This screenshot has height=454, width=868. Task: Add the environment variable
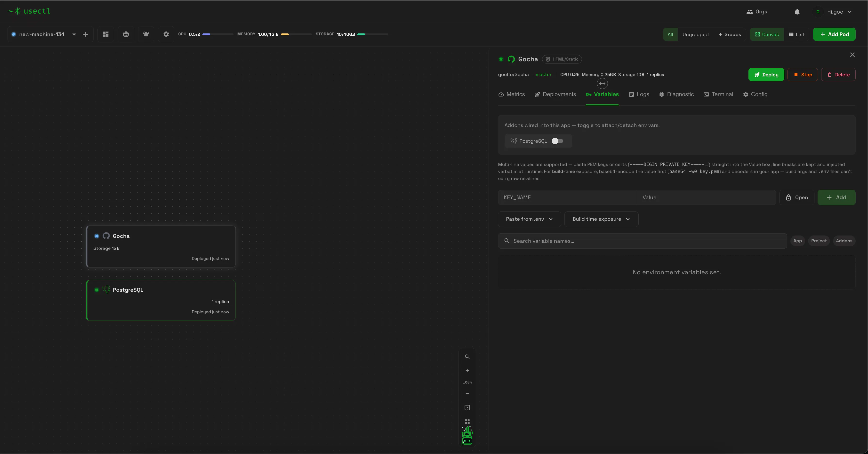[x=836, y=197]
